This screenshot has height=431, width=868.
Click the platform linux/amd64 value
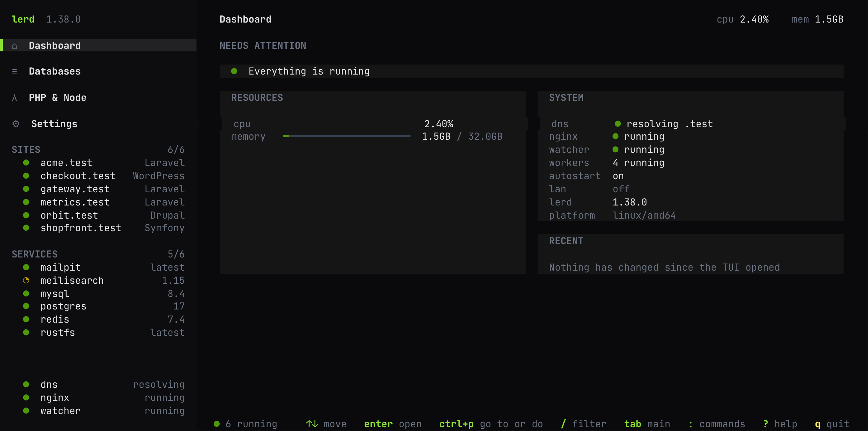[644, 215]
